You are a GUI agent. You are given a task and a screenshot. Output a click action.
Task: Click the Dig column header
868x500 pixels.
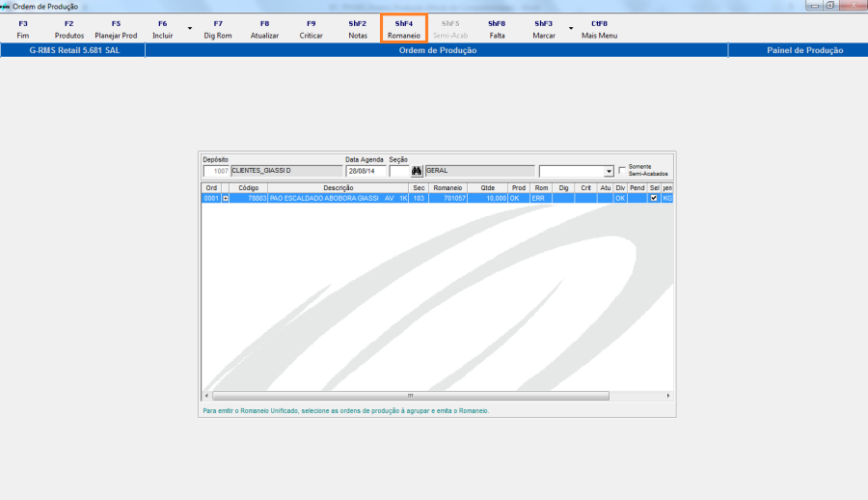click(563, 188)
